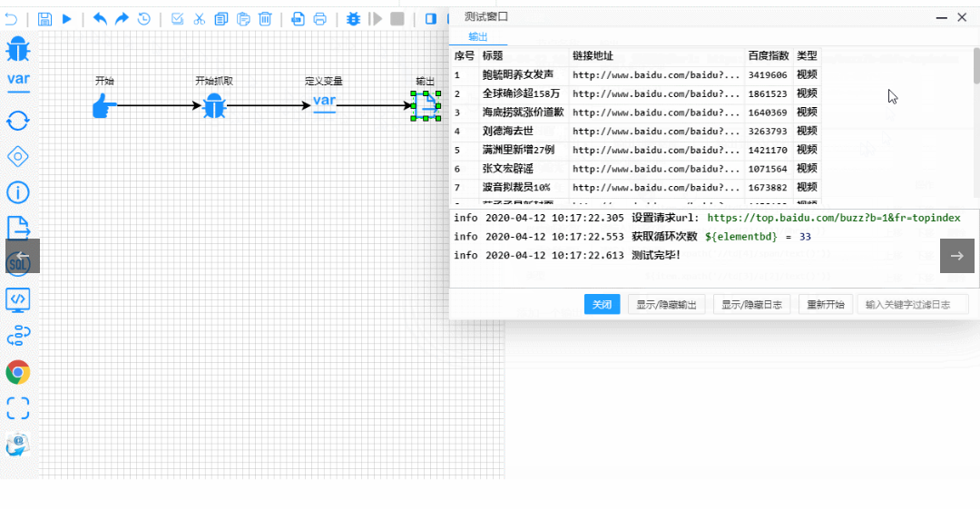Screen dimensions: 980x509
Task: Choose the loop node icon in sidebar
Action: click(x=18, y=121)
